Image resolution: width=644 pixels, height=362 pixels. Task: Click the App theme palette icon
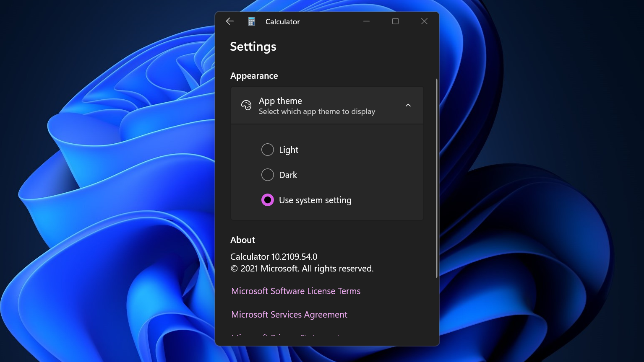tap(246, 105)
